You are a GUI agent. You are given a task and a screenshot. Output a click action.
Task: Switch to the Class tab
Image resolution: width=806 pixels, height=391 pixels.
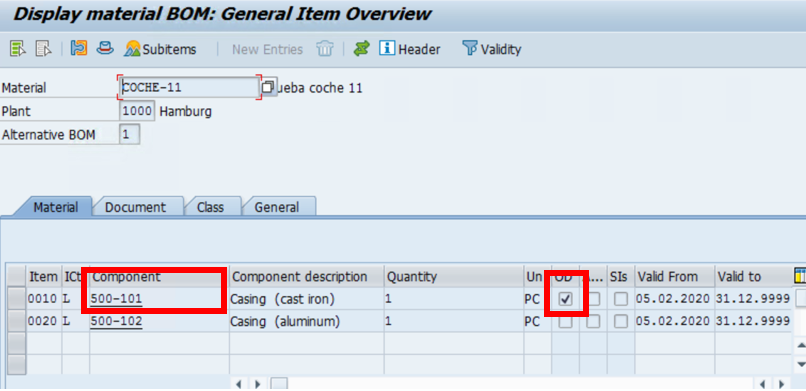pyautogui.click(x=211, y=207)
